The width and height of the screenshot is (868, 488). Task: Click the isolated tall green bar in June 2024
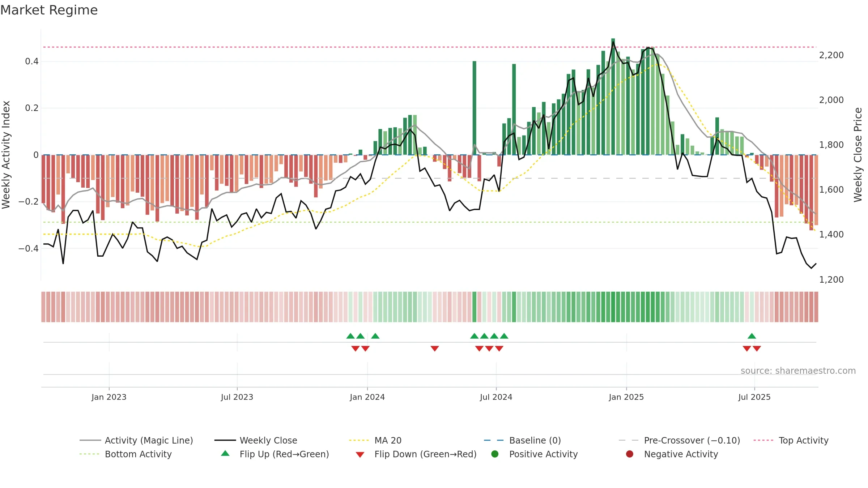[475, 108]
